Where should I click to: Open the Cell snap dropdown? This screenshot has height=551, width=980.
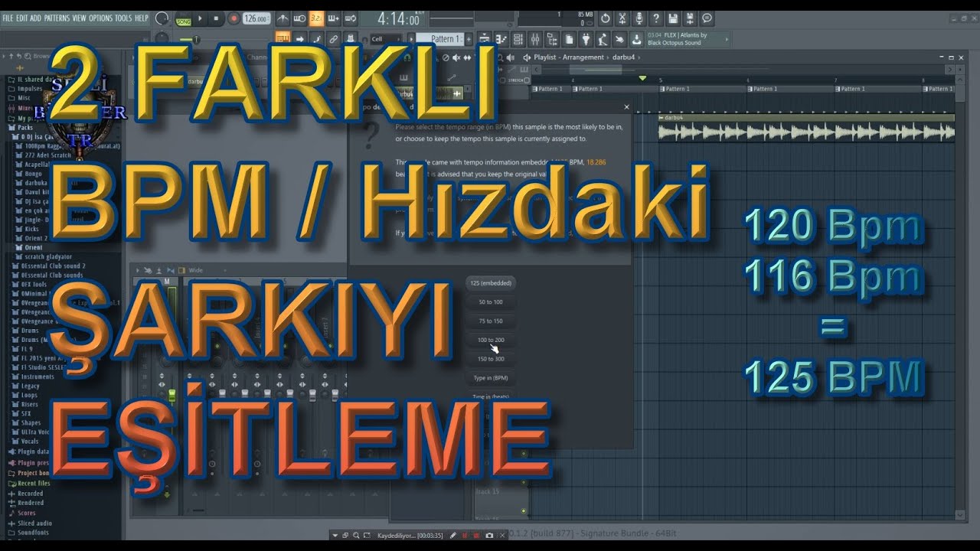pyautogui.click(x=386, y=39)
